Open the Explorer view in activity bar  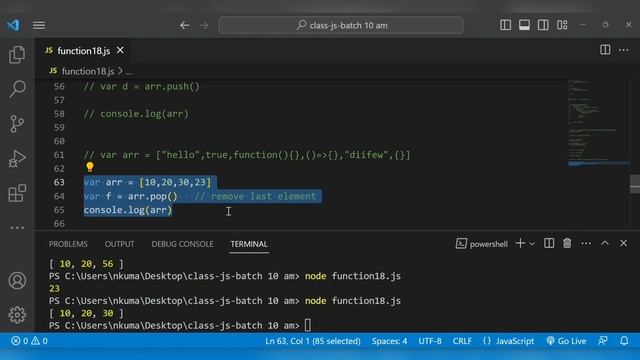point(17,54)
